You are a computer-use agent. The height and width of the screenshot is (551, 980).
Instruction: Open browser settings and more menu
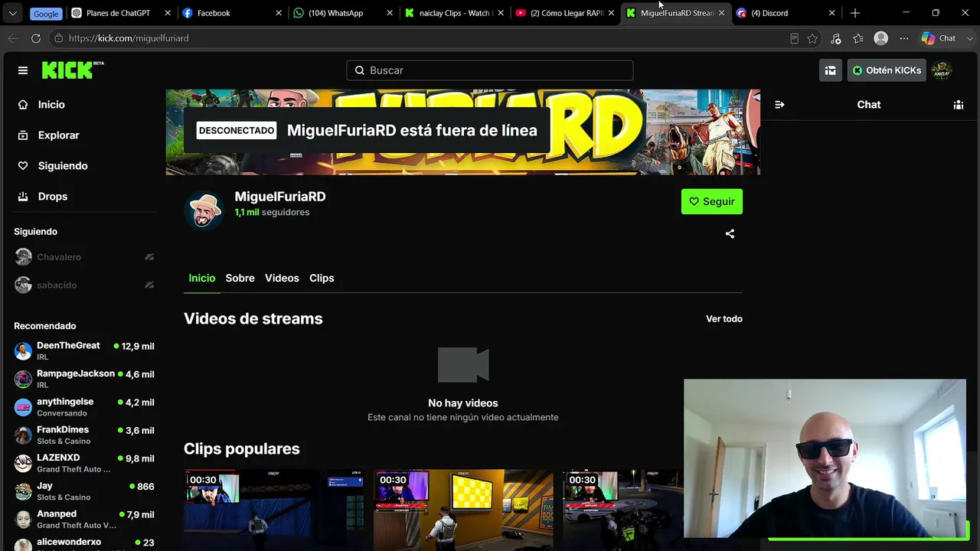click(x=904, y=38)
